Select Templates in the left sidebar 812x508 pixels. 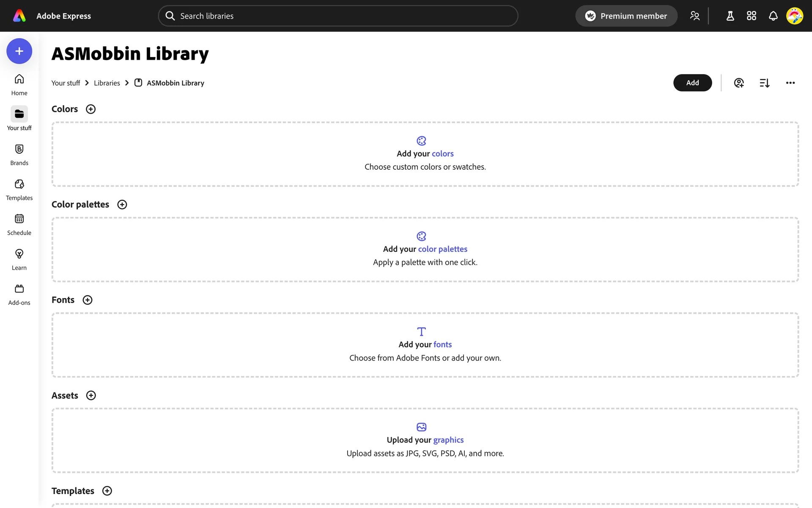coord(19,190)
